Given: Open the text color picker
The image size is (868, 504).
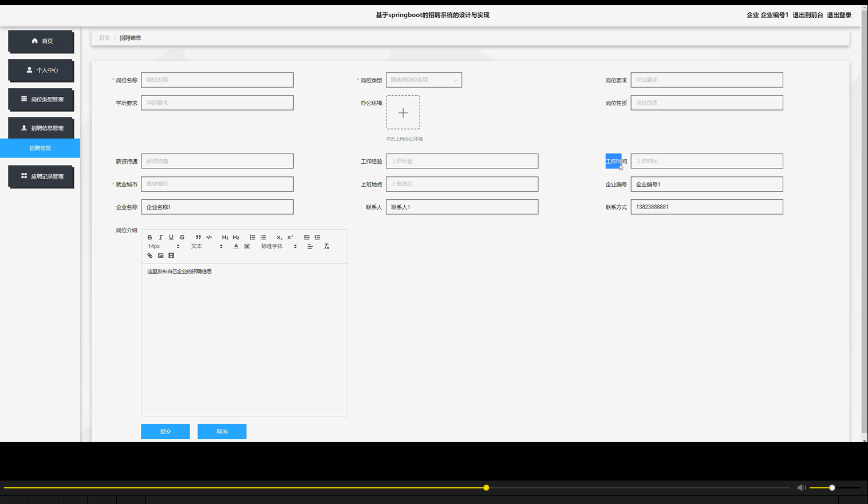Looking at the screenshot, I should [236, 246].
